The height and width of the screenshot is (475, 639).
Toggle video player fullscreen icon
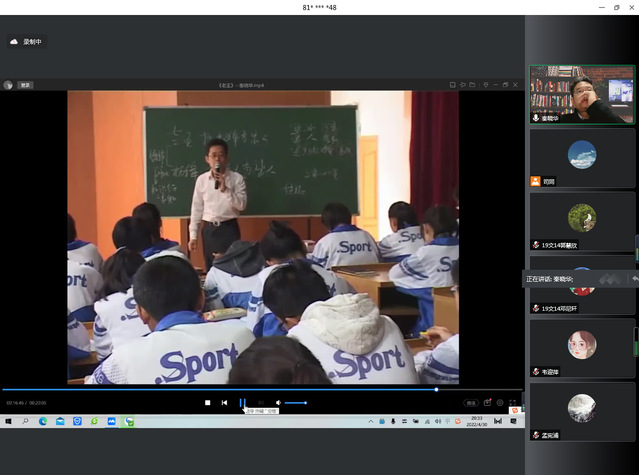pos(513,402)
